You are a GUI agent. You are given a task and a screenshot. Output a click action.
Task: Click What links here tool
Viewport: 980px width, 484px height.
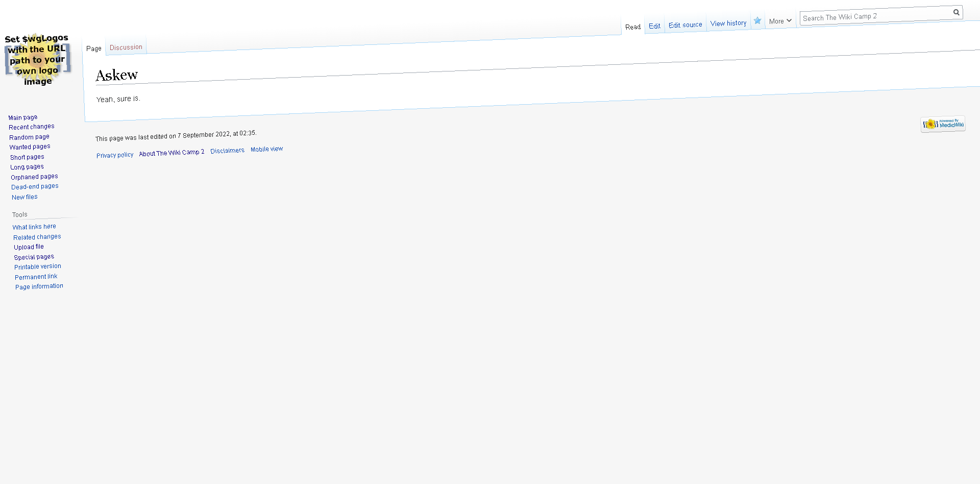coord(35,227)
